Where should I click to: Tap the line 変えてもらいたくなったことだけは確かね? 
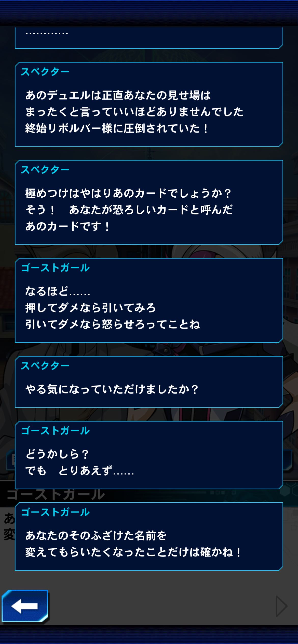click(x=133, y=552)
